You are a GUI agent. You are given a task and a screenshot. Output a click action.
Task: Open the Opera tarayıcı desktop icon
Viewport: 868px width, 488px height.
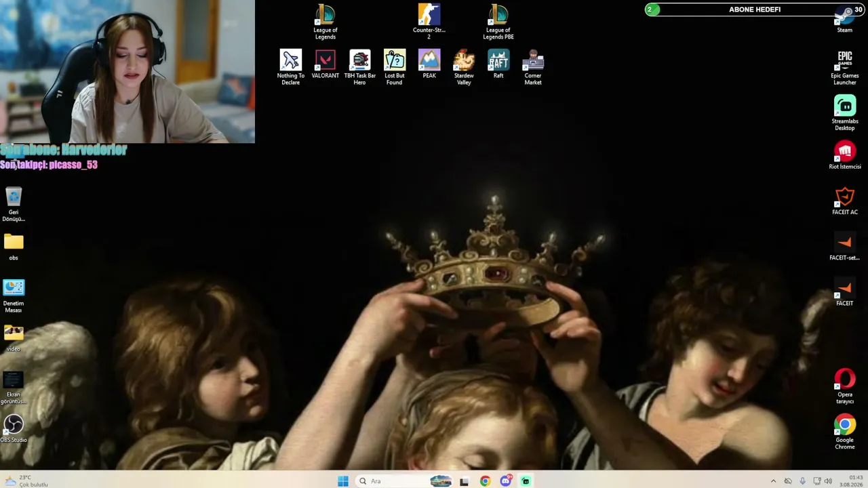[x=845, y=386]
